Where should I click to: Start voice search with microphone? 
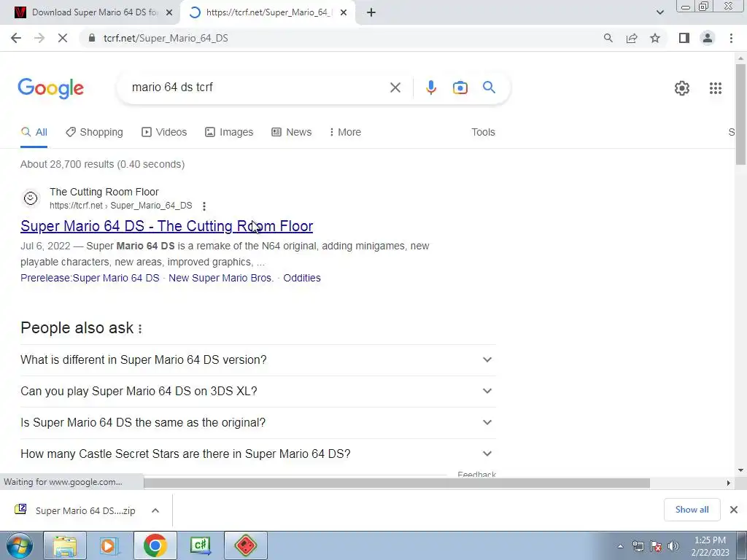coord(430,87)
